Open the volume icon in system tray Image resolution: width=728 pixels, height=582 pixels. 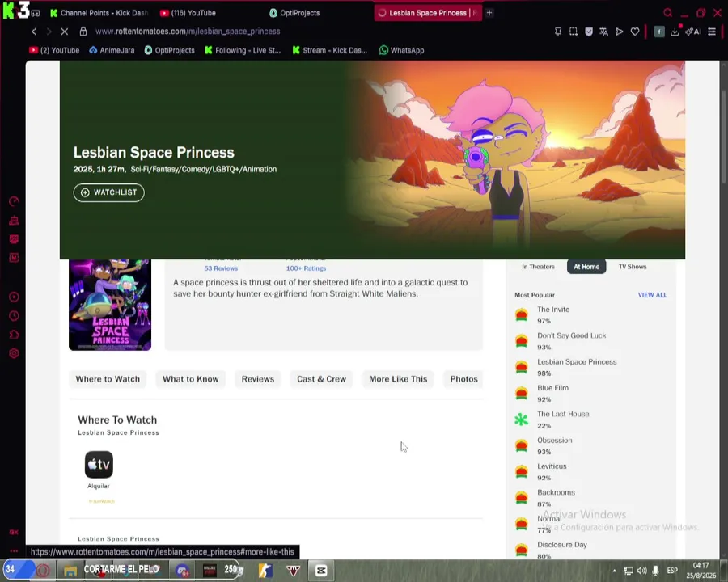(x=641, y=571)
